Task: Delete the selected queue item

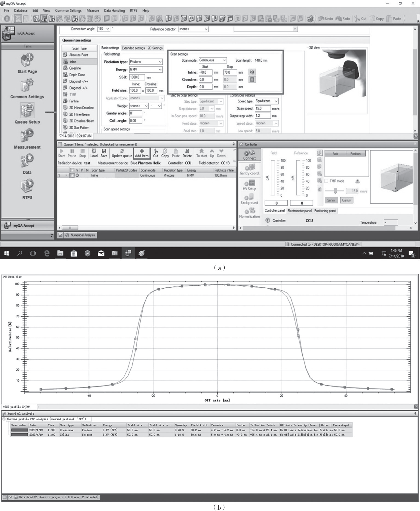Action: [x=187, y=153]
